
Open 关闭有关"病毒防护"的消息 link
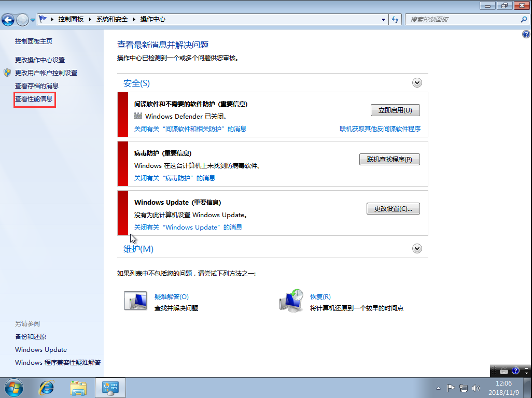175,178
